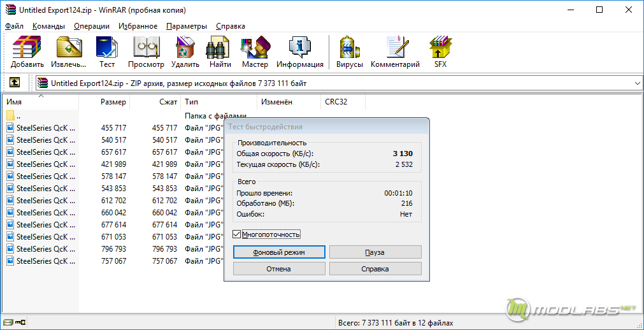
Task: Open the Операции menu
Action: [92, 26]
